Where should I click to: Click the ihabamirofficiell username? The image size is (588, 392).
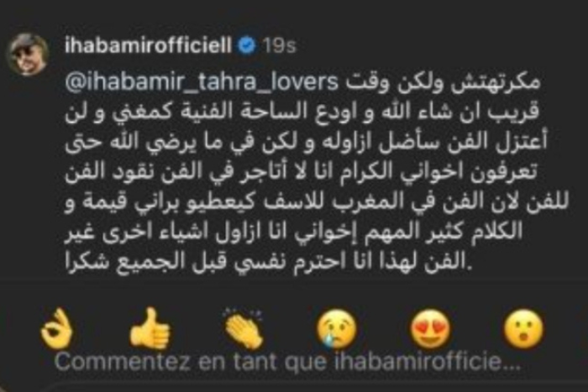(149, 46)
